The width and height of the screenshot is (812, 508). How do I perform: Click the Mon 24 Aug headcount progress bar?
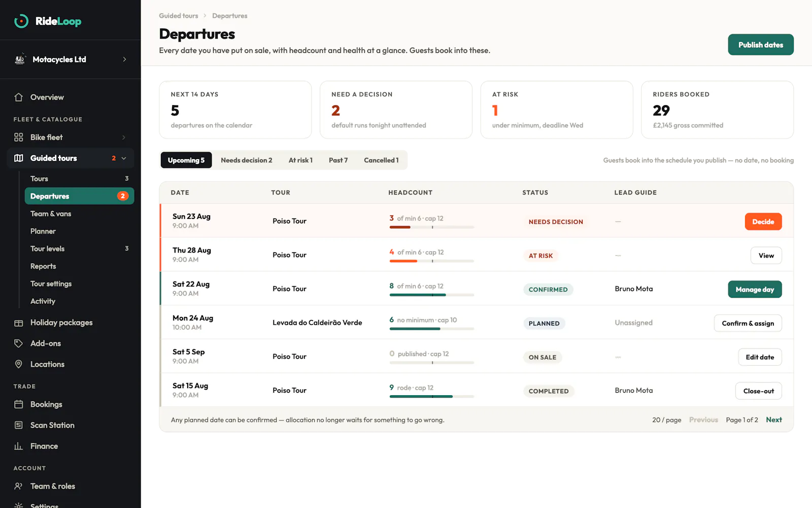432,329
